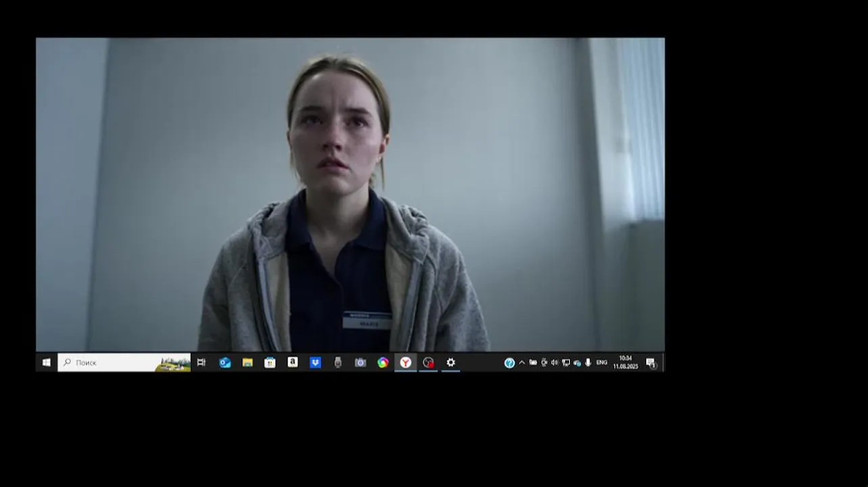Open the notification action center

[x=650, y=363]
